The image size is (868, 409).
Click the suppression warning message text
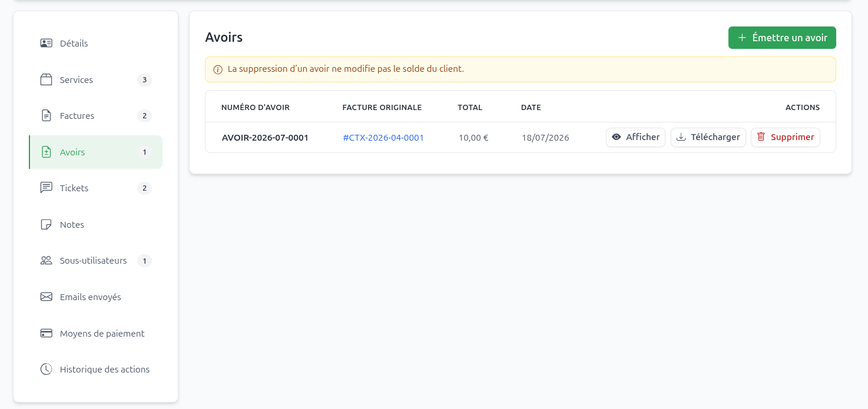point(346,69)
